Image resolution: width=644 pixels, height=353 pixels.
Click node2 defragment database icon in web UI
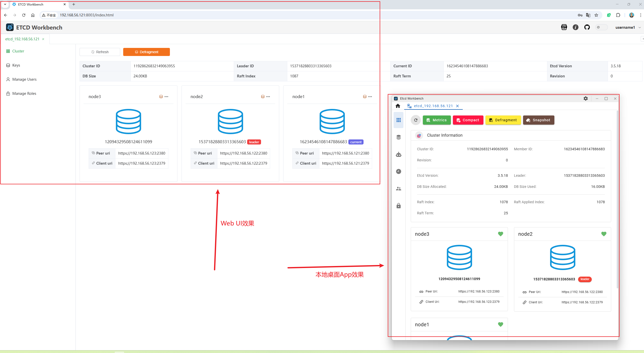pyautogui.click(x=263, y=97)
